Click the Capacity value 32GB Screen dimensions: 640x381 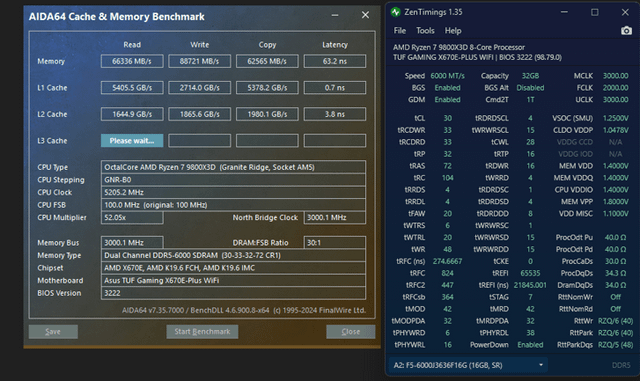pos(530,76)
